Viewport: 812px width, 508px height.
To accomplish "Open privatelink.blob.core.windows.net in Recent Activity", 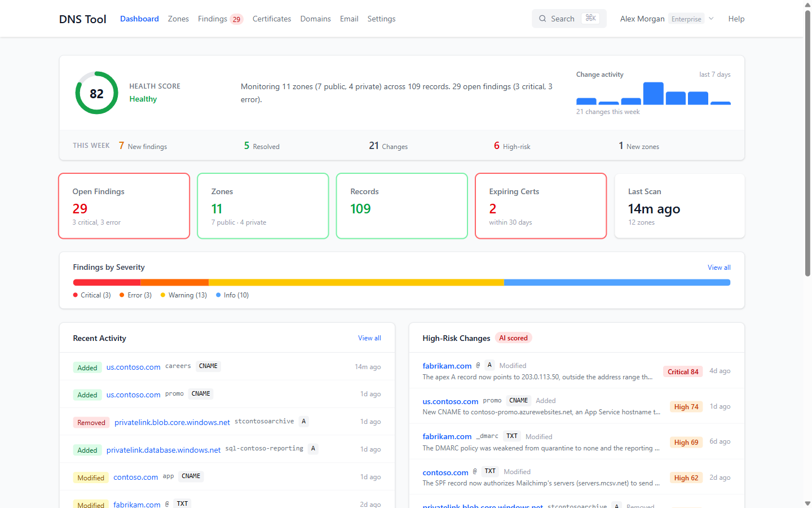I will [172, 422].
